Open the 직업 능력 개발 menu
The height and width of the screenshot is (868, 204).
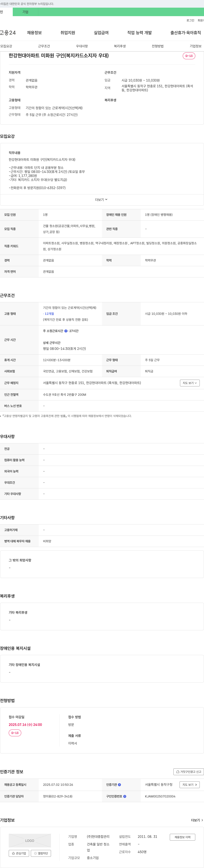(139, 33)
